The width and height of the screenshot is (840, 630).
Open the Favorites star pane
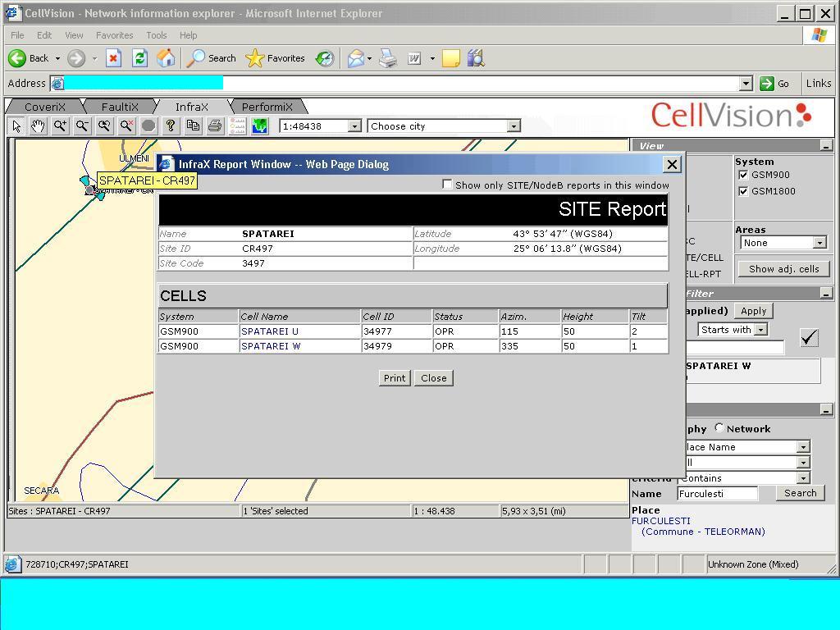pyautogui.click(x=276, y=58)
